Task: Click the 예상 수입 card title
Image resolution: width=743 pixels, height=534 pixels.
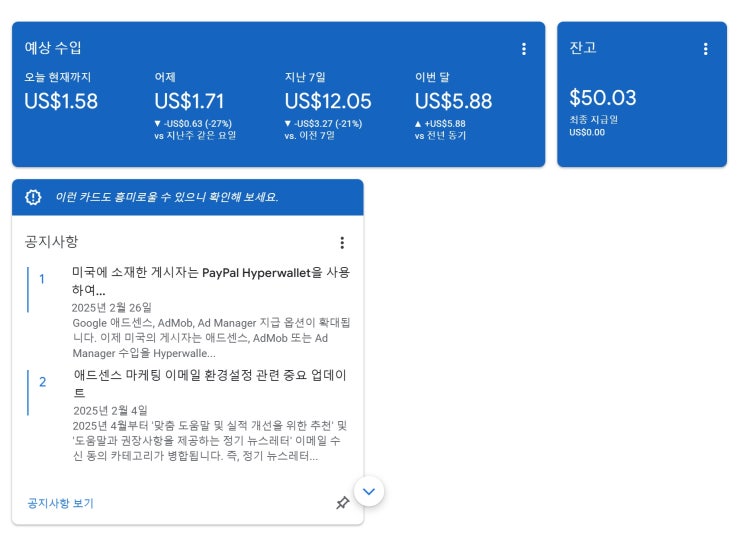Action: pos(53,48)
